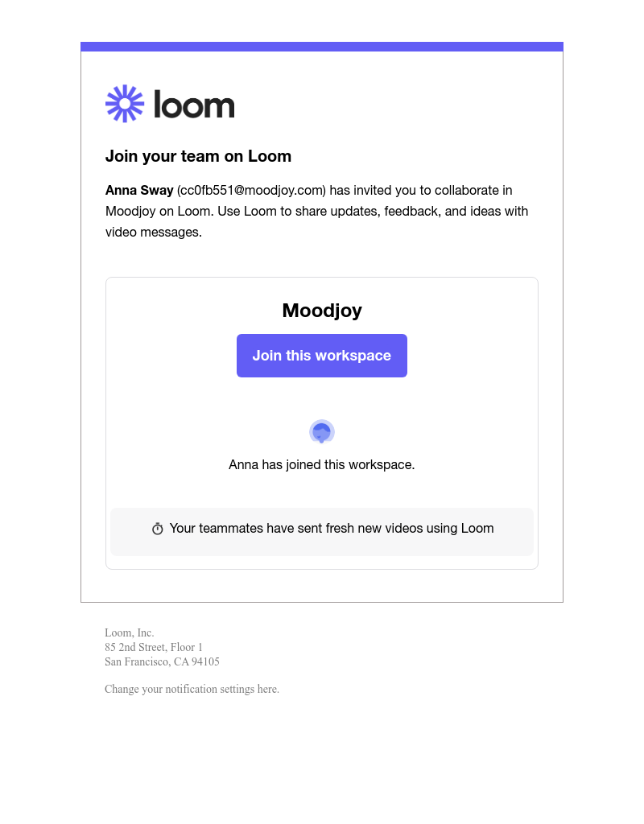This screenshot has height=824, width=644.
Task: Click the Anna has joined this workspace text
Action: click(322, 465)
